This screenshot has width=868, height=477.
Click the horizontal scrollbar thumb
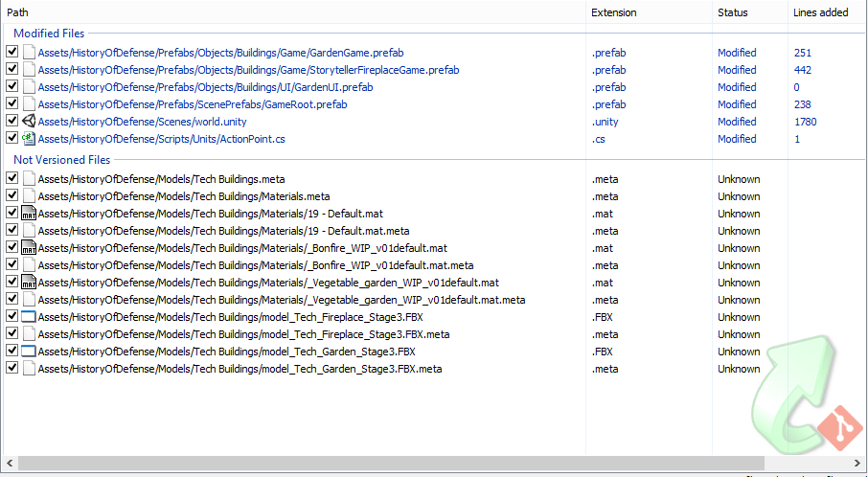383,464
